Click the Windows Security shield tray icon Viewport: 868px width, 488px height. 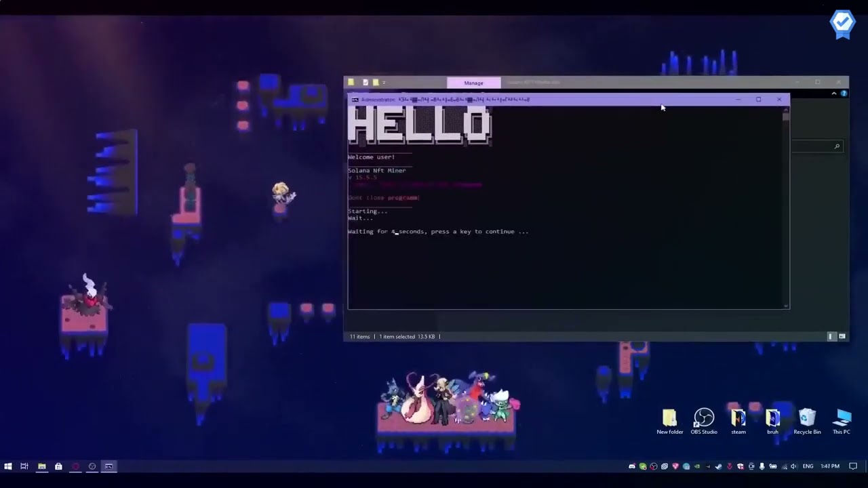[741, 466]
